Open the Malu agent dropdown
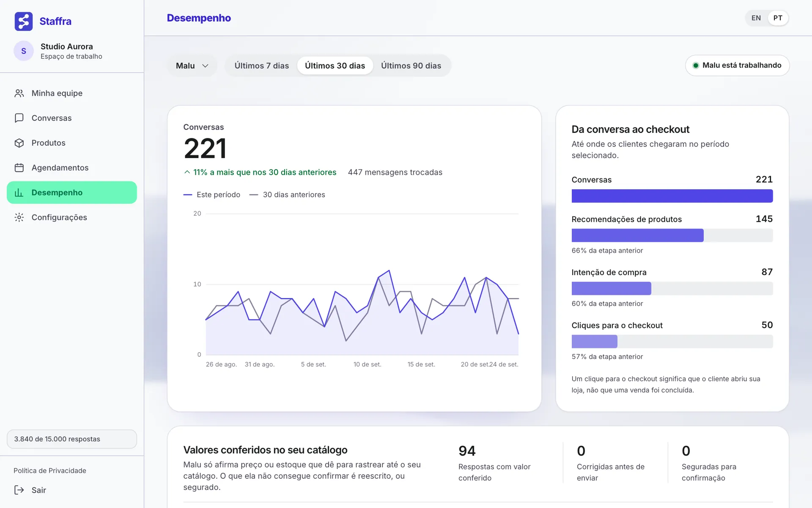 (x=192, y=66)
